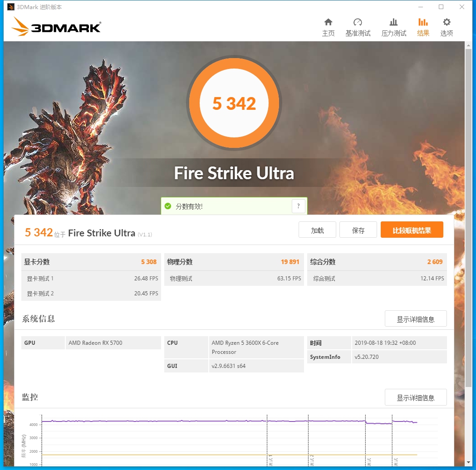
Task: Click the question mark help button
Action: (299, 206)
